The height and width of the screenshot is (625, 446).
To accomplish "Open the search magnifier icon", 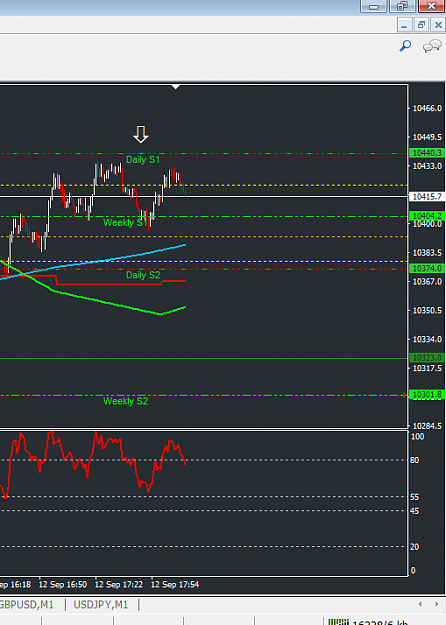I will point(405,46).
